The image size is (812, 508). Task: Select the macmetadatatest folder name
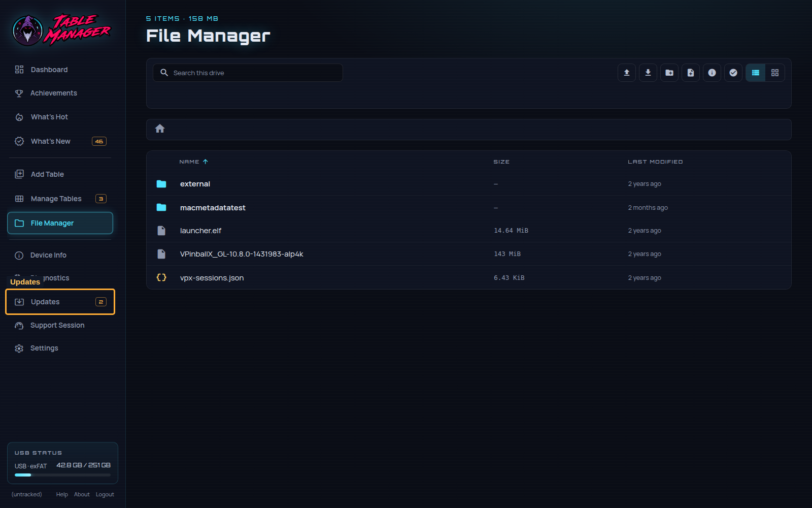pos(213,208)
